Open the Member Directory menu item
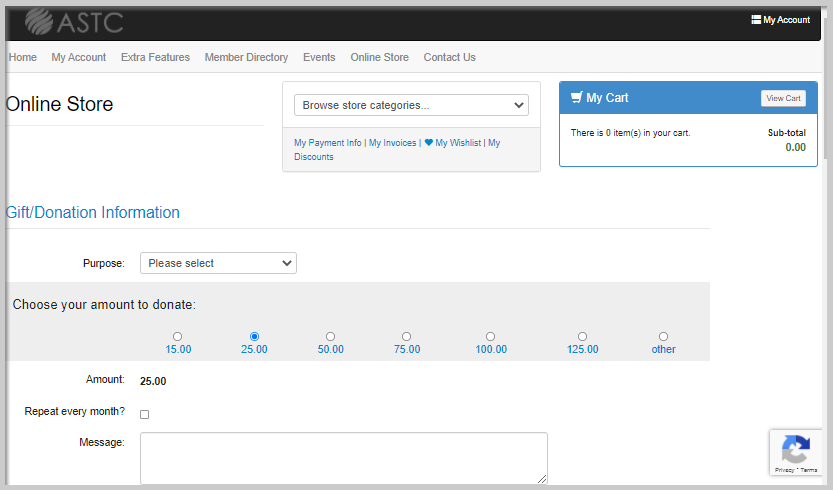The width and height of the screenshot is (833, 490). click(x=246, y=57)
